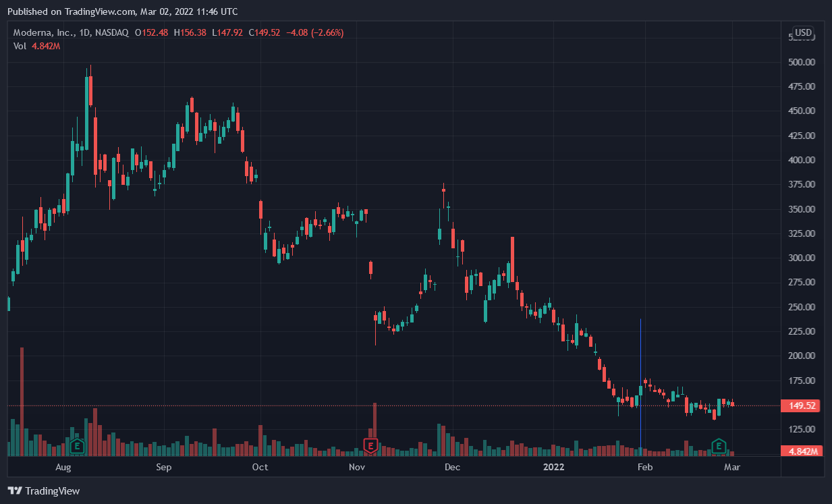Open the green earnings marker near March
The height and width of the screenshot is (504, 832).
(x=719, y=445)
